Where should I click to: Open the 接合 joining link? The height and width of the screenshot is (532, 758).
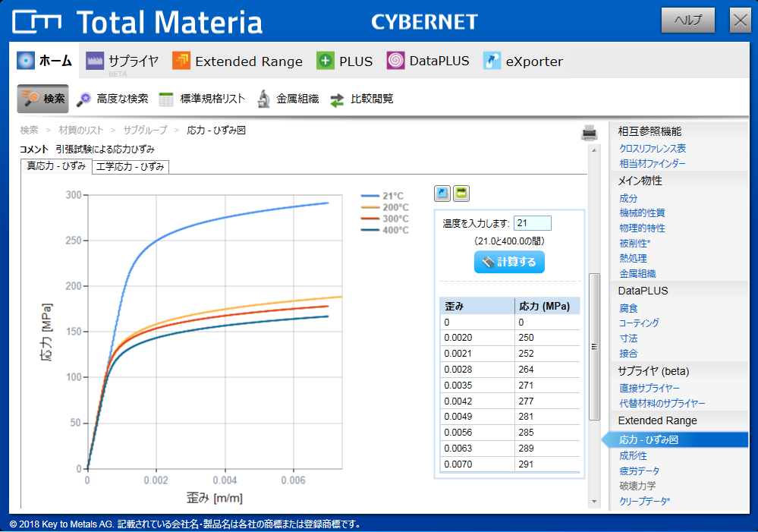tap(628, 354)
